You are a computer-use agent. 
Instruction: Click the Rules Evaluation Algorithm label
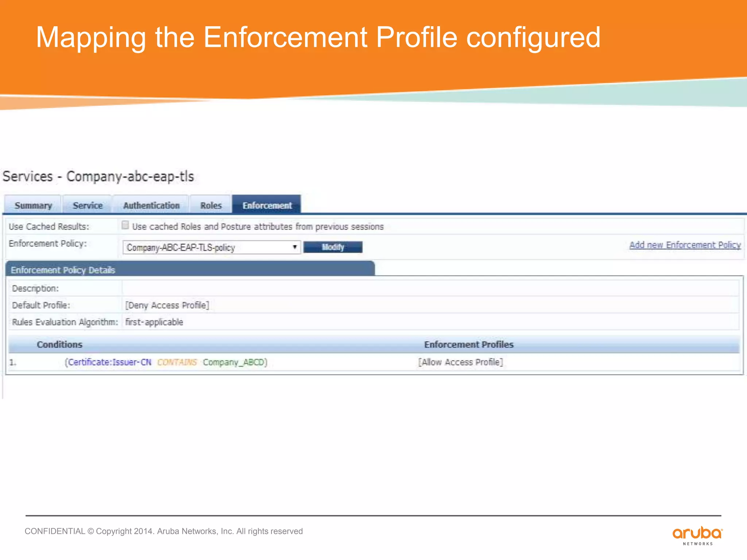(x=65, y=322)
